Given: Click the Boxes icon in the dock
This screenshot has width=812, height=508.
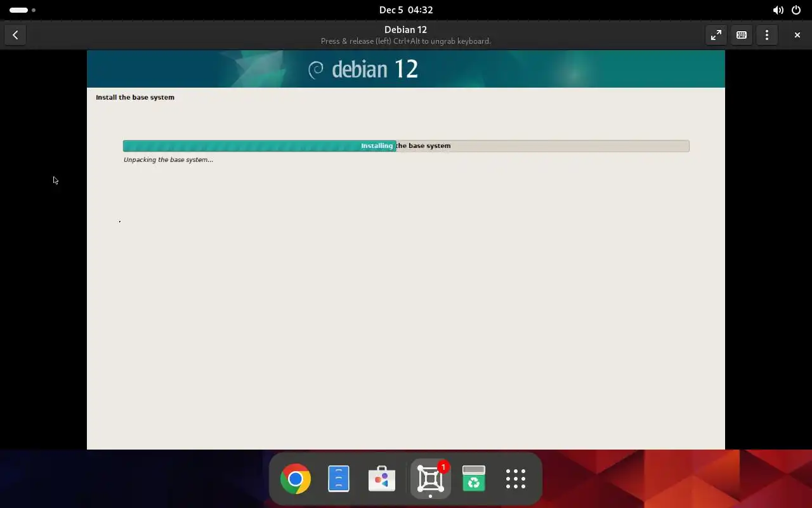Looking at the screenshot, I should click(431, 479).
